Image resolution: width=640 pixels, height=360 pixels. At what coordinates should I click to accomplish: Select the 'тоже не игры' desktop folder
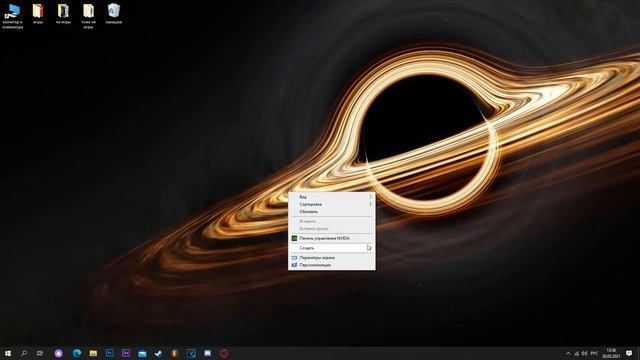(x=89, y=16)
